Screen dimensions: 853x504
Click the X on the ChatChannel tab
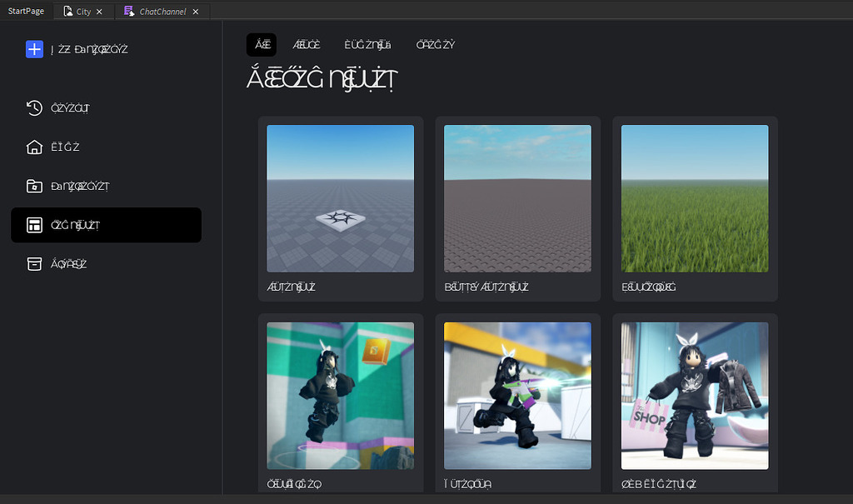[195, 11]
